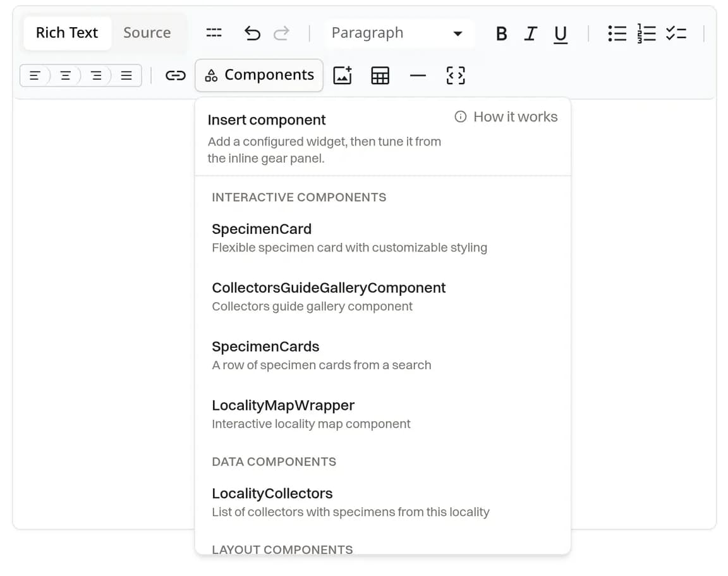Screen dimensions: 728x576
Task: Insert a table
Action: coord(380,75)
